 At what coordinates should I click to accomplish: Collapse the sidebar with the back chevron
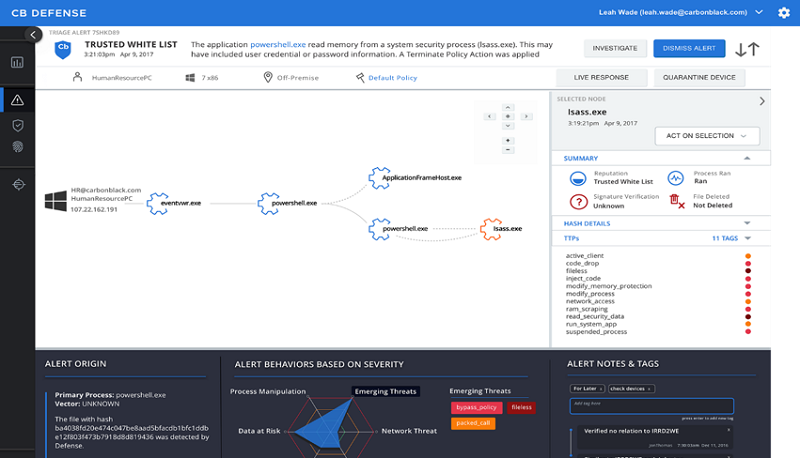click(x=33, y=35)
